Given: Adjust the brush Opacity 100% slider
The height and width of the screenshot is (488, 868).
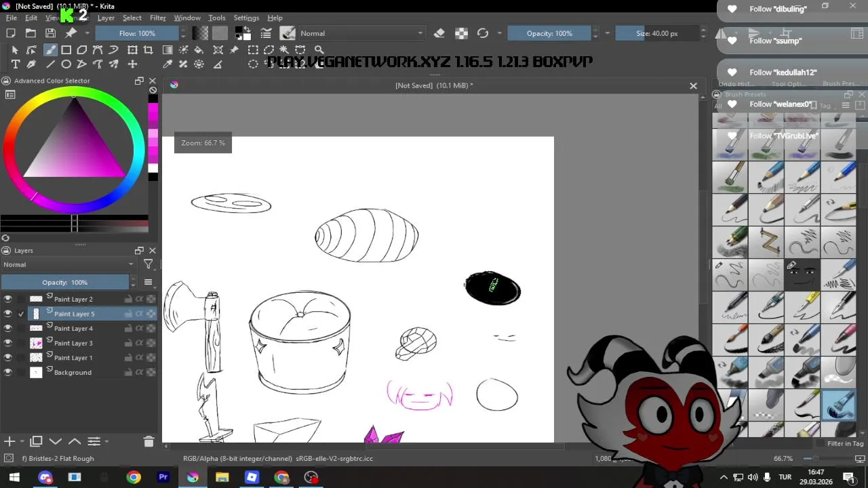Looking at the screenshot, I should (549, 33).
